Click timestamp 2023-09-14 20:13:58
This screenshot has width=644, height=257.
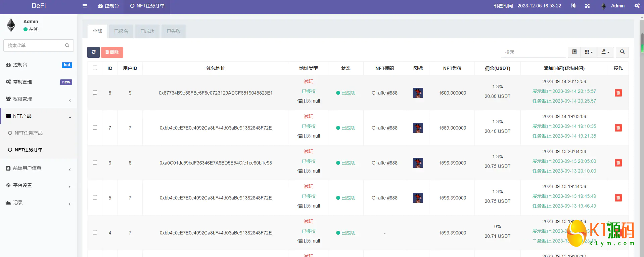click(x=564, y=81)
